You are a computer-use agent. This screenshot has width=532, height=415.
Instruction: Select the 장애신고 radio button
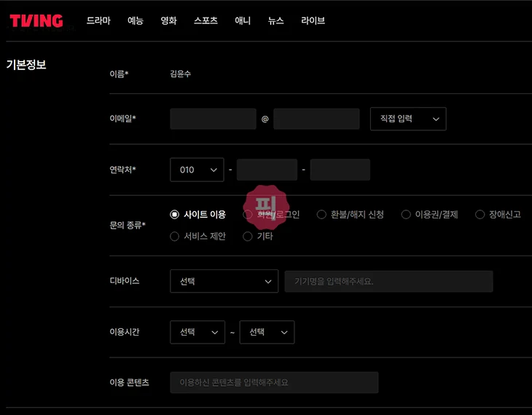[x=480, y=214]
